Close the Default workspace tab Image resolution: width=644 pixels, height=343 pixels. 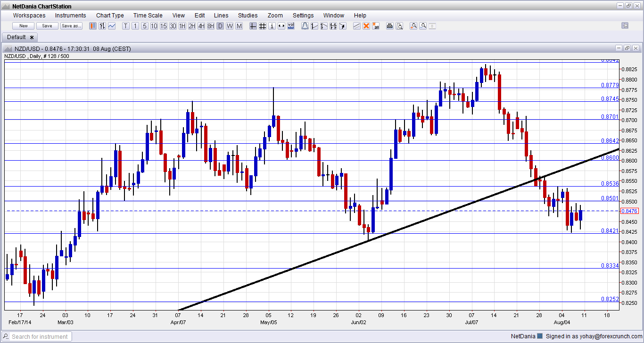[x=32, y=37]
